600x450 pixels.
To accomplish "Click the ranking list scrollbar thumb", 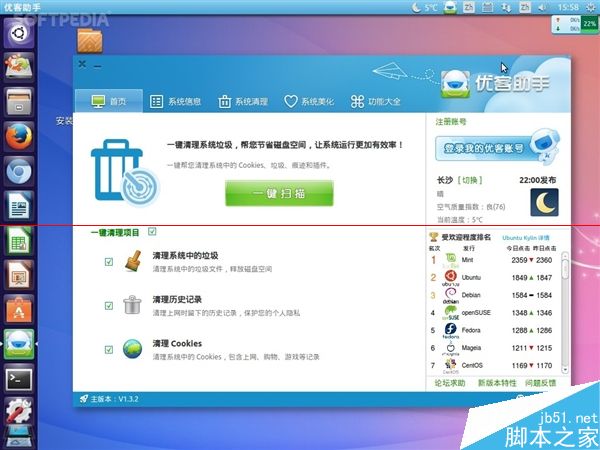I will 564,269.
